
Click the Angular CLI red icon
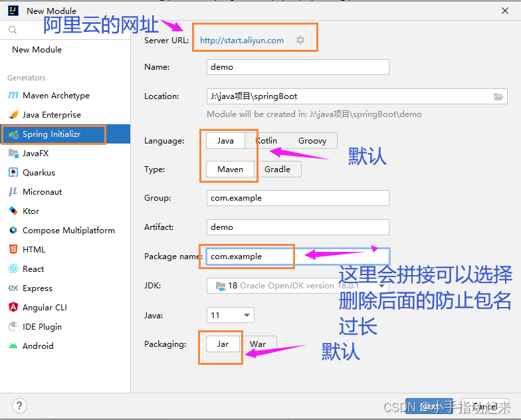click(x=13, y=307)
